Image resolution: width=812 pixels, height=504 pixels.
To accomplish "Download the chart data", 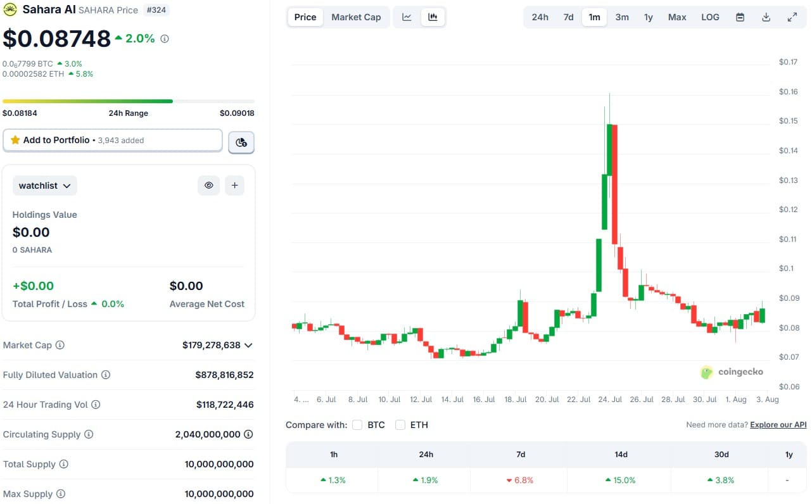I will coord(766,17).
